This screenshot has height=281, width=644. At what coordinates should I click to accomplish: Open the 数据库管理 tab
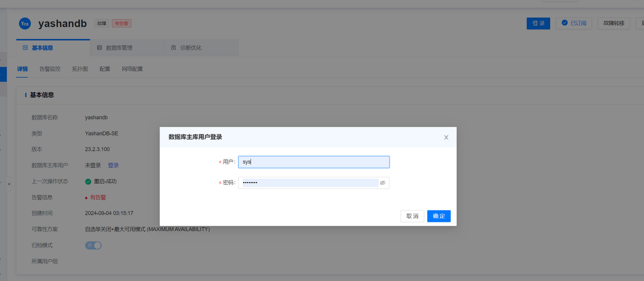pyautogui.click(x=127, y=48)
